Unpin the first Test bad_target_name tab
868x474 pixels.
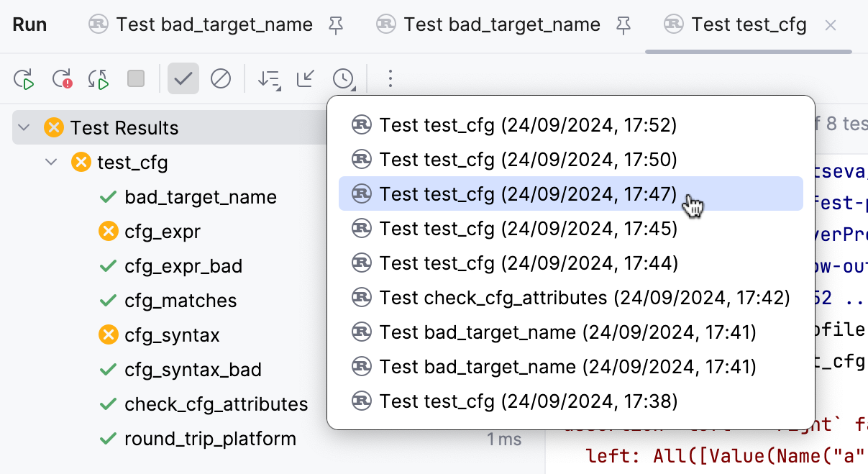[336, 24]
